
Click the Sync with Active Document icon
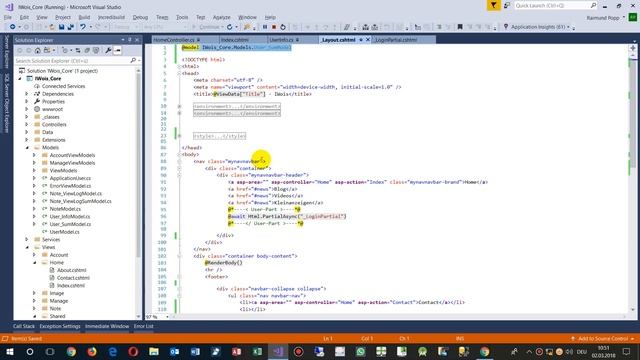tap(78, 50)
